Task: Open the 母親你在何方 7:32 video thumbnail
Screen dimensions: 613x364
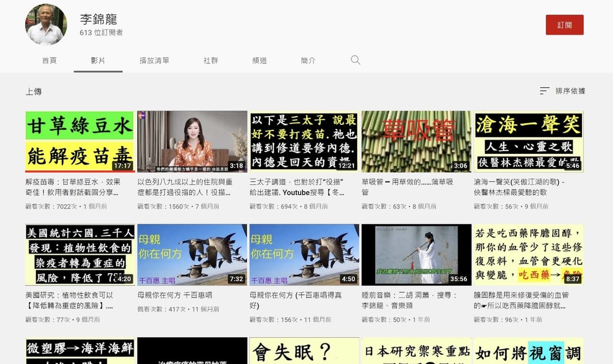Action: coord(192,254)
